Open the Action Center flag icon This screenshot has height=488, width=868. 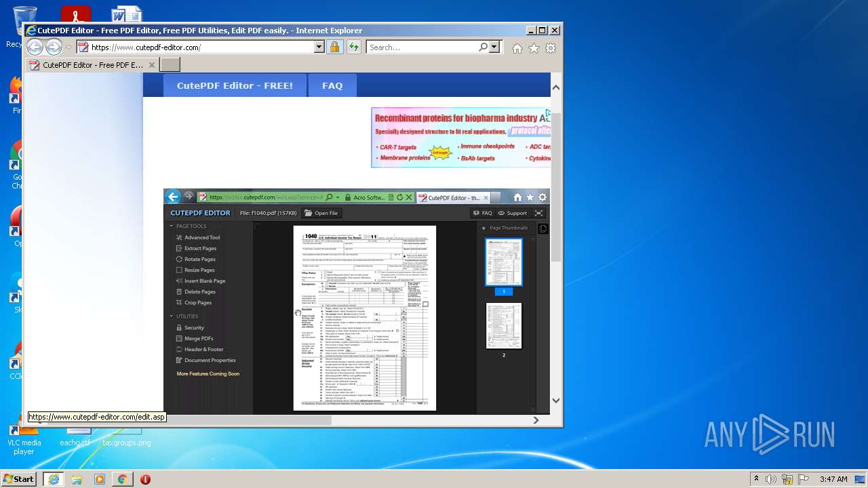(804, 479)
